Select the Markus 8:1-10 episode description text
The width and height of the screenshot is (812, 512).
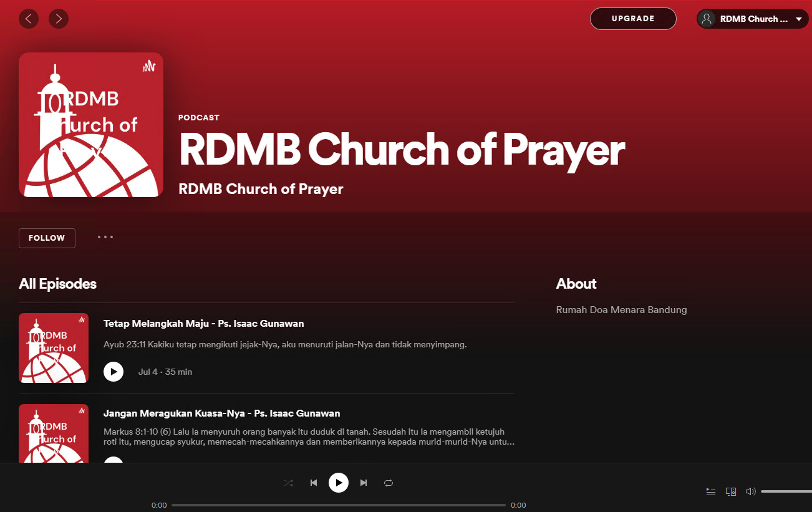(309, 437)
